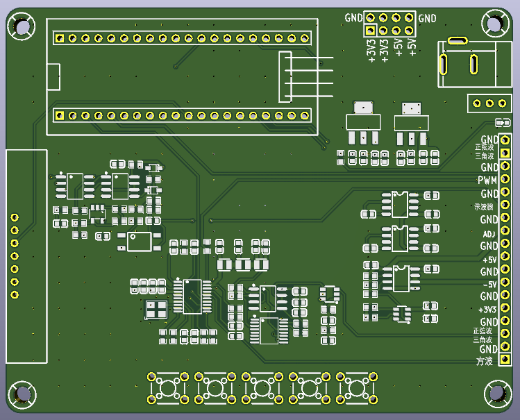This screenshot has width=520, height=420.
Task: Select the top pad of left 7-pin connector
Action: coord(15,217)
